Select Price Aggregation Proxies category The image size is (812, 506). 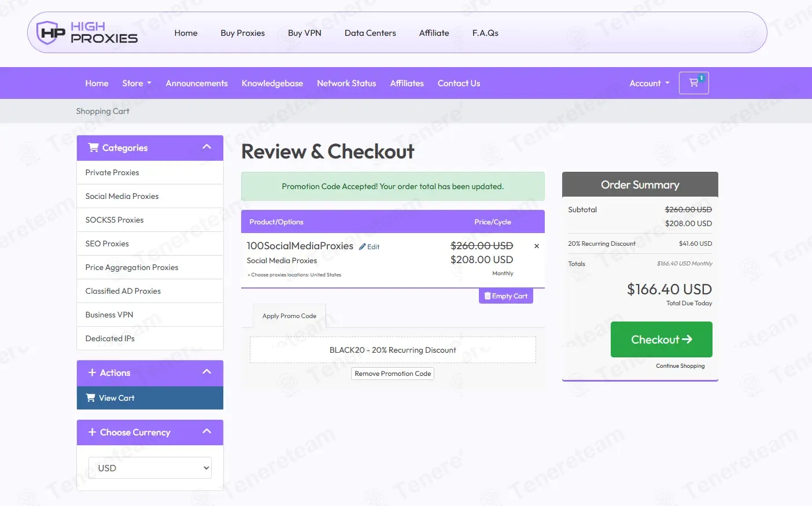tap(150, 267)
